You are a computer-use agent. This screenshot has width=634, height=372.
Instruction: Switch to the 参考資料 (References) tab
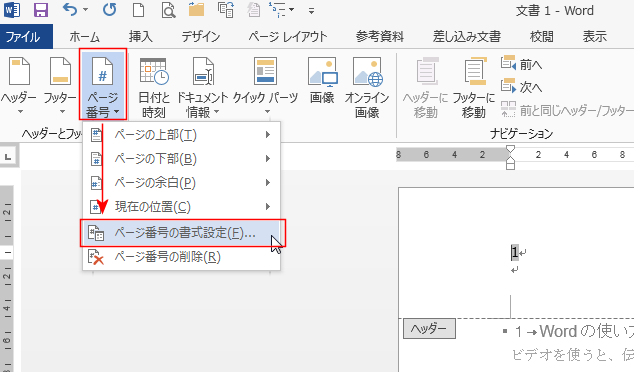380,37
